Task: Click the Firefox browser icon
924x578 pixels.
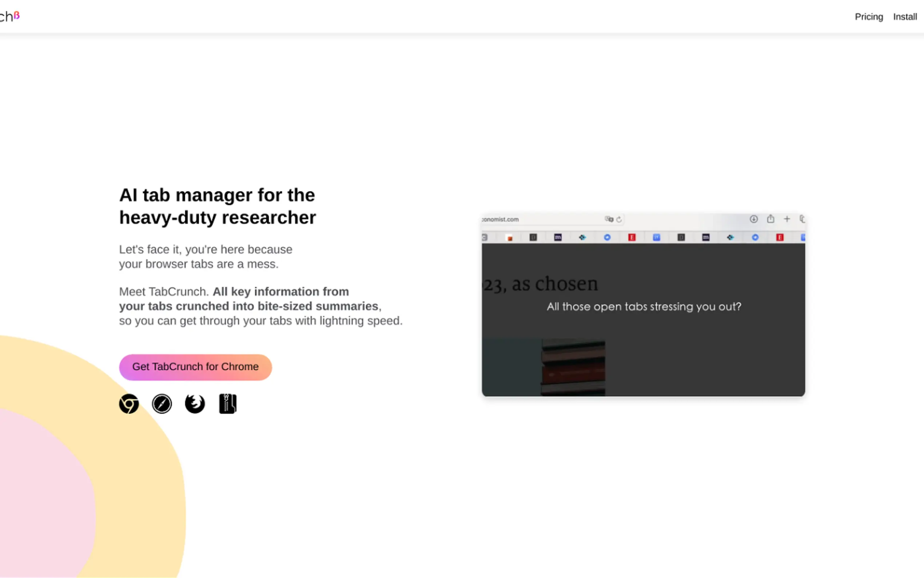Action: 195,404
